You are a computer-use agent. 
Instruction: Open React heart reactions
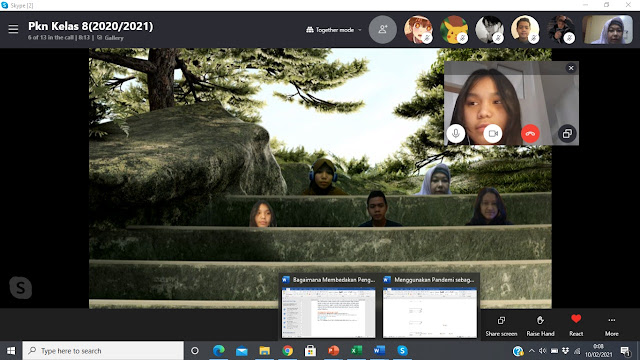tap(576, 326)
